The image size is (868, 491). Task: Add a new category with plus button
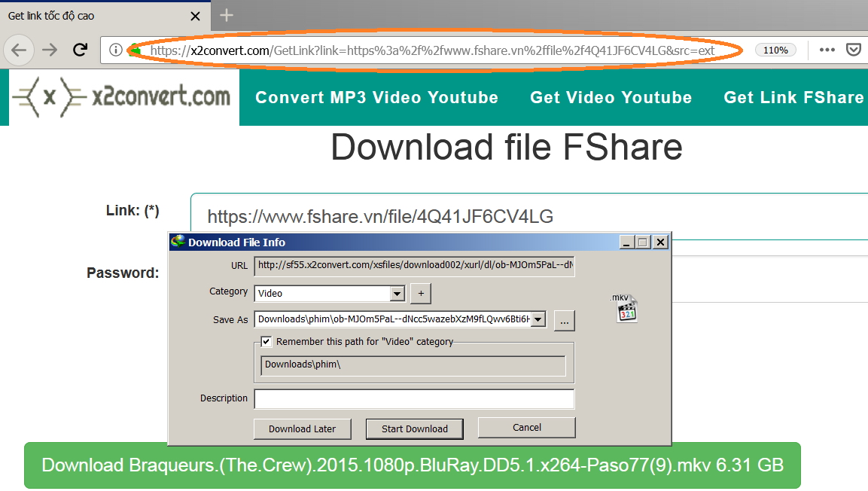click(x=421, y=294)
